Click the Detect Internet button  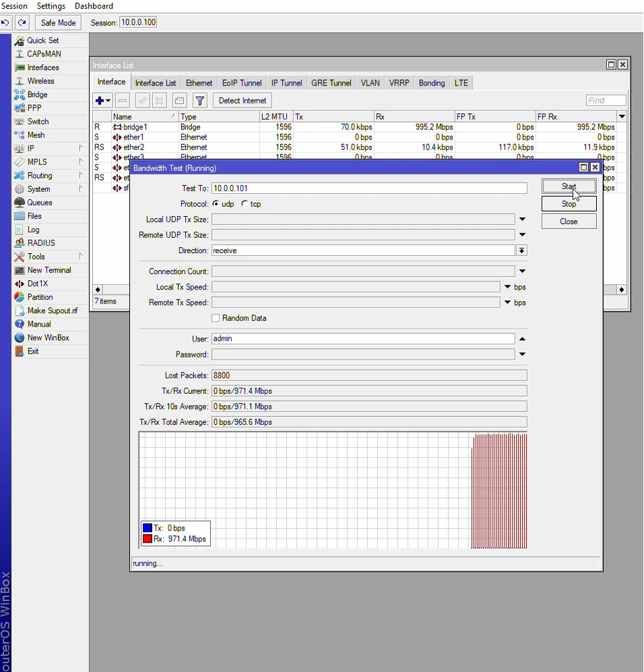pyautogui.click(x=242, y=100)
